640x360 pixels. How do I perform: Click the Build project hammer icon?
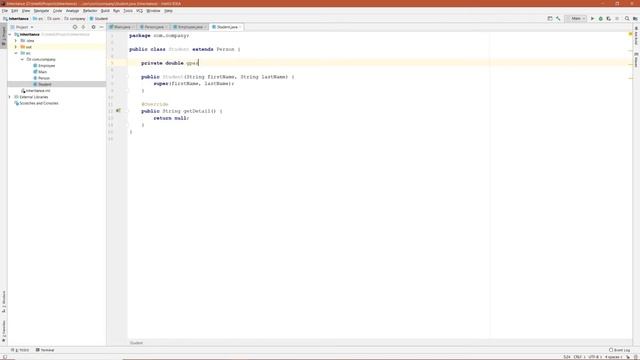[x=558, y=19]
